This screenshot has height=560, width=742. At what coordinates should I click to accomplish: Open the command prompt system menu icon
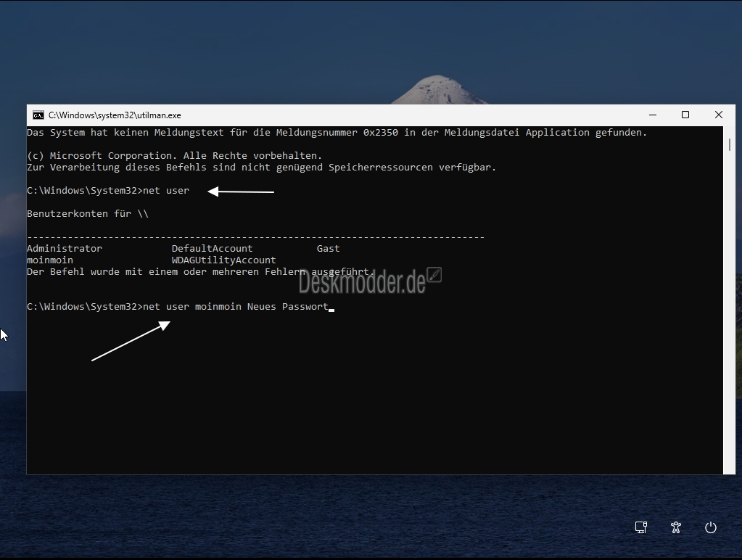click(x=38, y=115)
